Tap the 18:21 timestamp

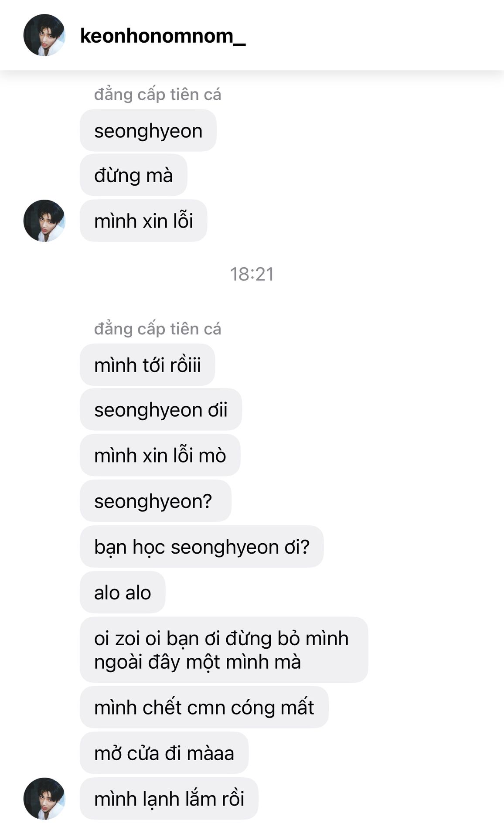pos(252,274)
